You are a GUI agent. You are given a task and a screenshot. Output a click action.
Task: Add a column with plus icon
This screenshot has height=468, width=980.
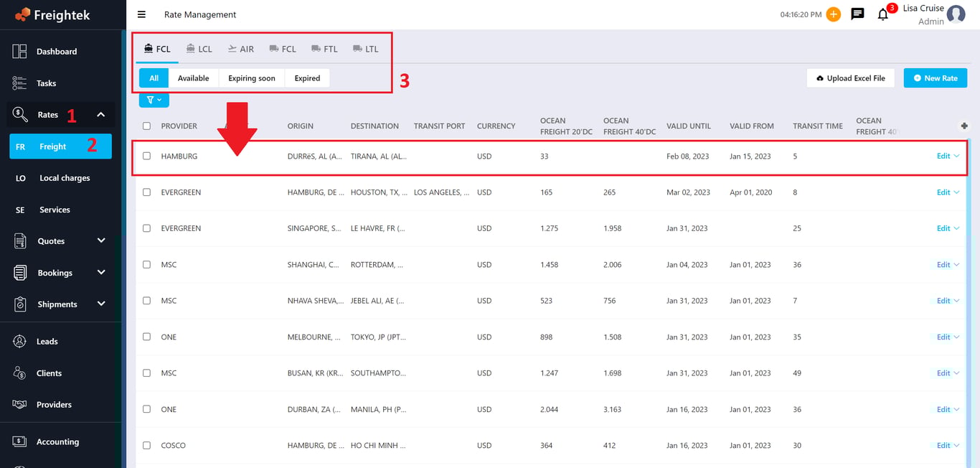[964, 126]
